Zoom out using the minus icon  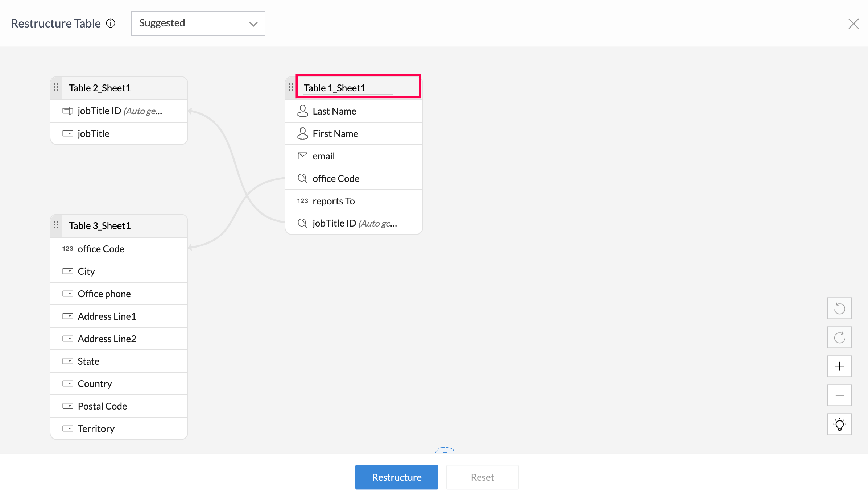839,395
